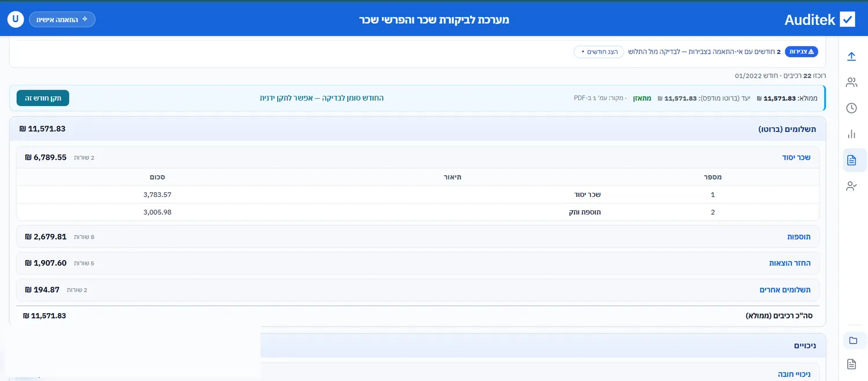
Task: Open the bar chart reports sidebar icon
Action: [x=851, y=134]
